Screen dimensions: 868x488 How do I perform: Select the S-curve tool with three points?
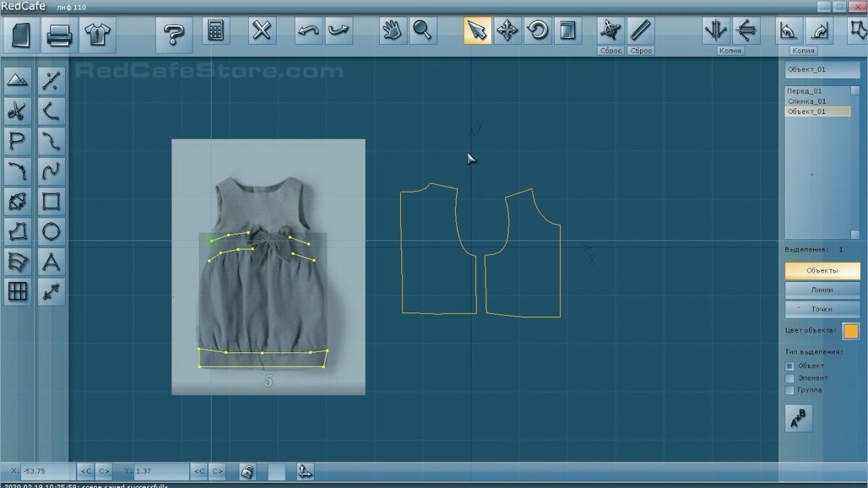51,141
